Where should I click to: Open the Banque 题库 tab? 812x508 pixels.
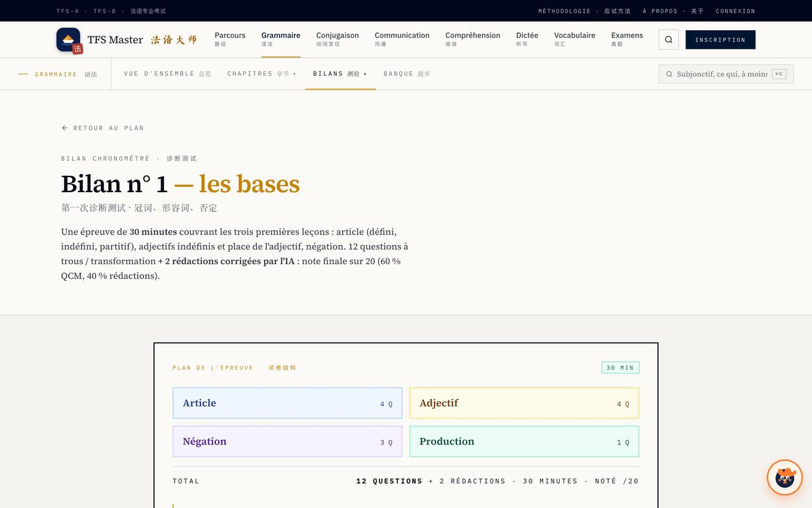(407, 74)
